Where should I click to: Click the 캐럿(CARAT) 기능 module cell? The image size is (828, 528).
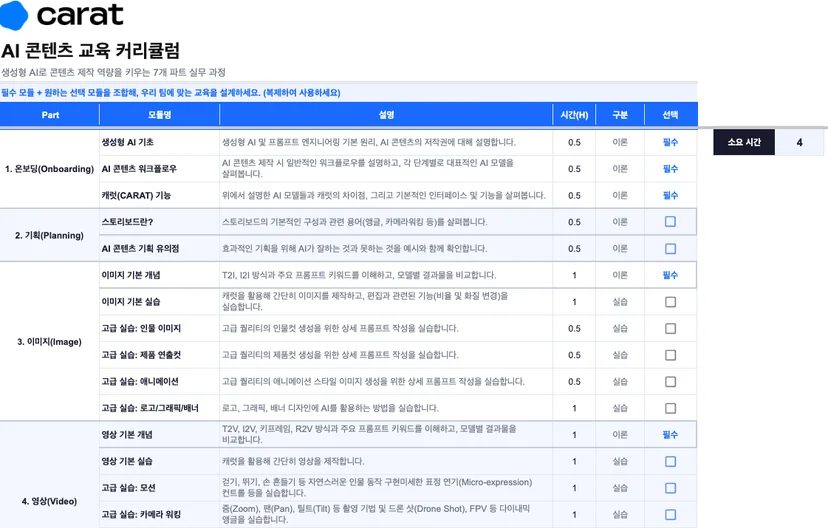(x=159, y=195)
